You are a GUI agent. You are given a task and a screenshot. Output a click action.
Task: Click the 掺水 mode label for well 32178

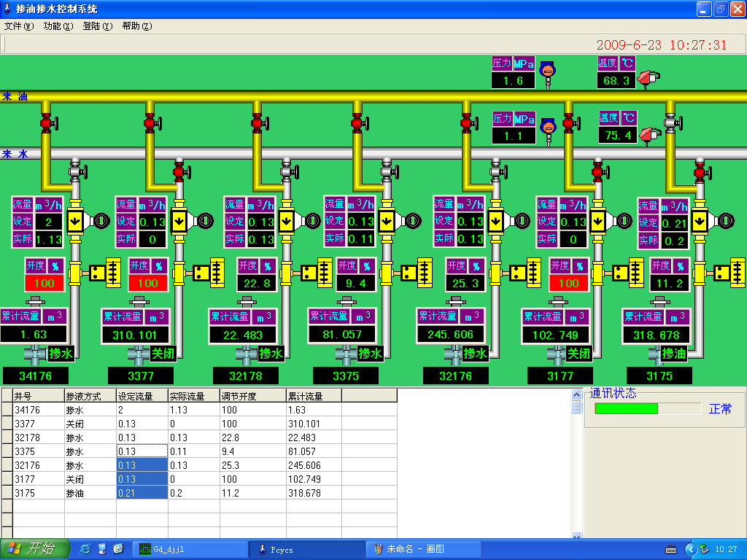pos(271,354)
